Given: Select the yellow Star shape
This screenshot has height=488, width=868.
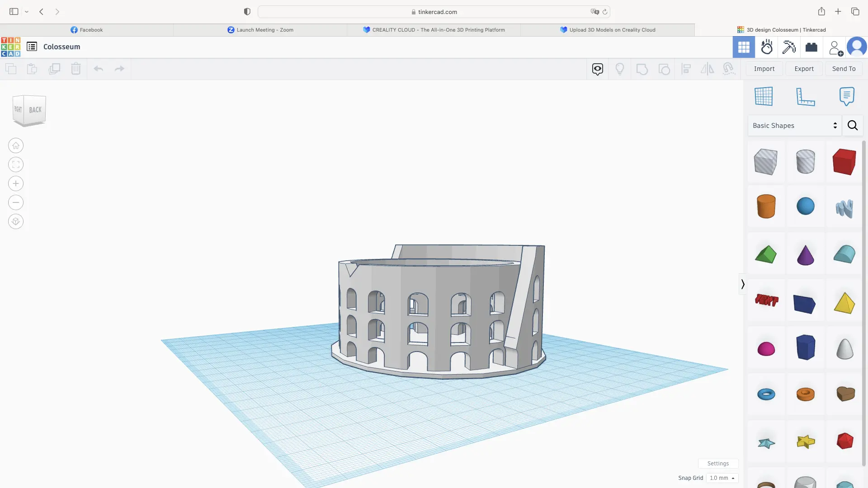Looking at the screenshot, I should click(x=806, y=441).
